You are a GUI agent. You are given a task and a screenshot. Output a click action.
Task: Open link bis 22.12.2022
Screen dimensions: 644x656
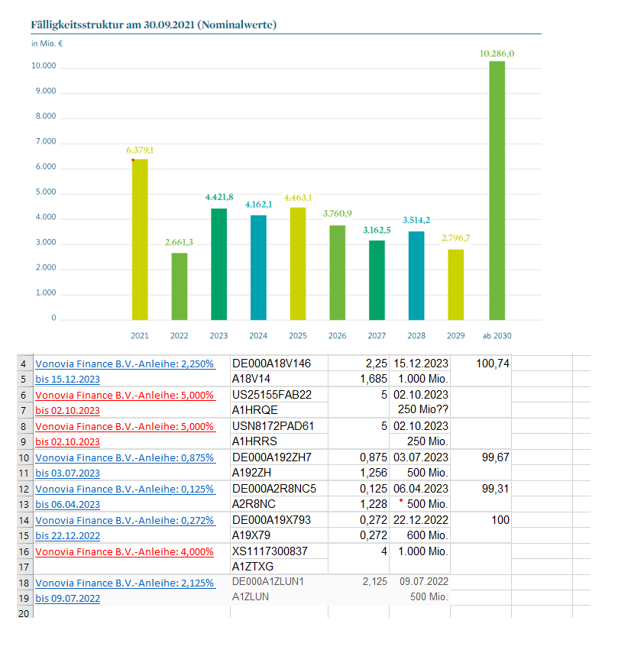[x=68, y=536]
